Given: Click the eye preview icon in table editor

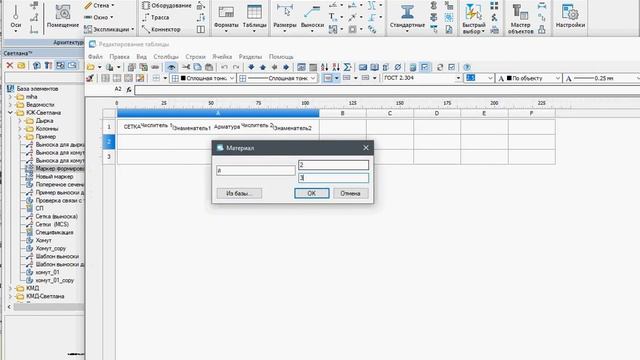Looking at the screenshot, I should 171,67.
